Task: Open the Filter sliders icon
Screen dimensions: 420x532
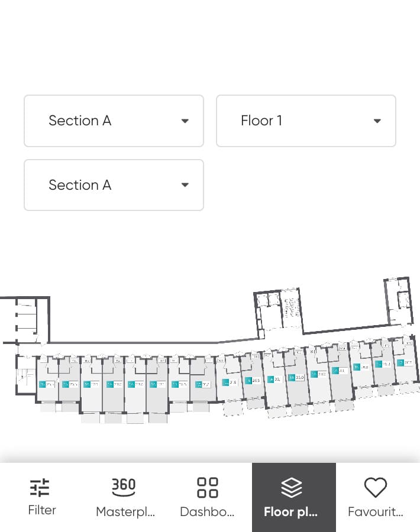Action: coord(40,488)
